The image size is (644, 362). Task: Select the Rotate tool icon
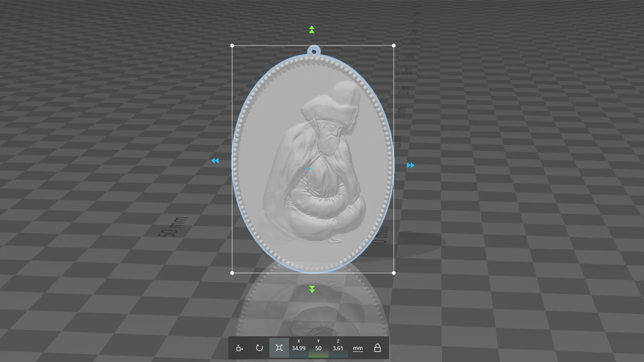click(x=259, y=348)
